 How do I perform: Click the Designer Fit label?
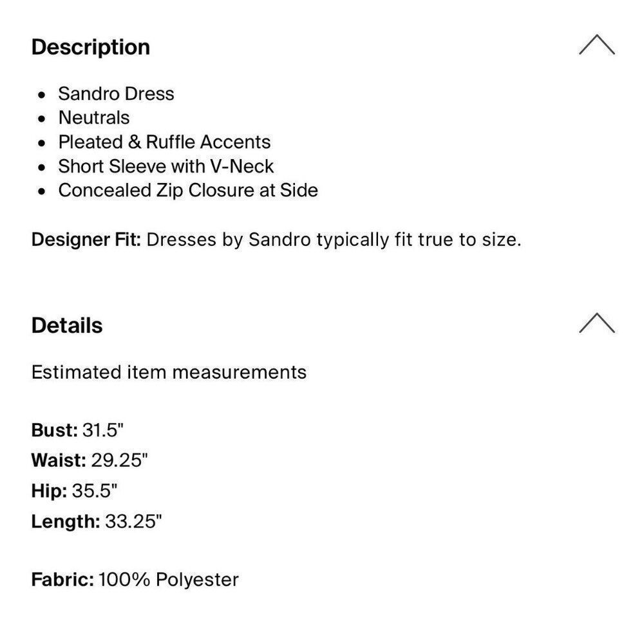(86, 240)
